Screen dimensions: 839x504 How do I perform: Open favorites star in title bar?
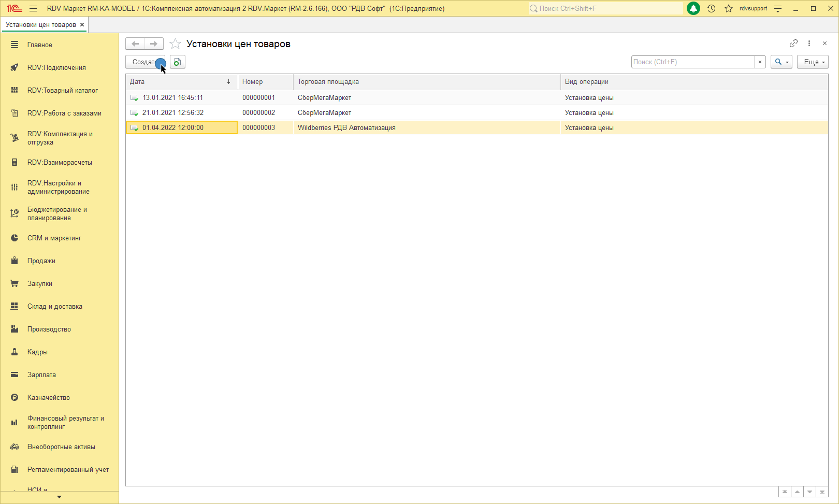tap(729, 8)
